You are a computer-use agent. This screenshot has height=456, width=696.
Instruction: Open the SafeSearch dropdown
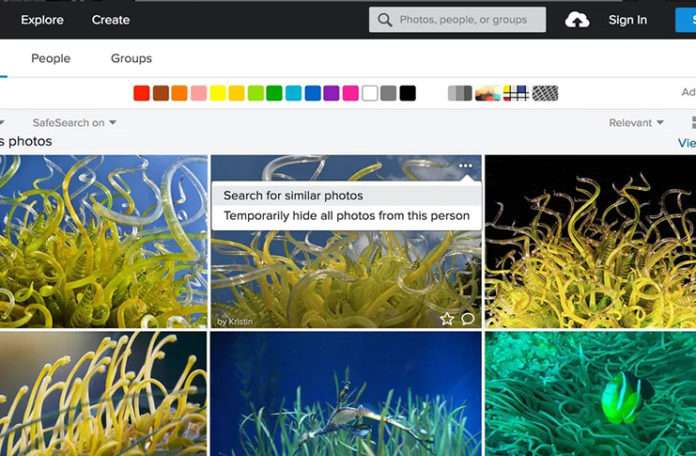(x=74, y=123)
